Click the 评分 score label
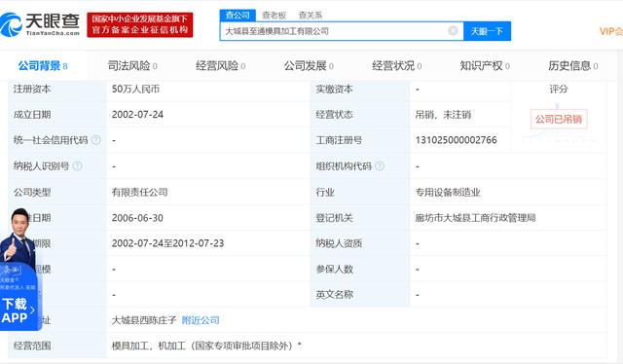623x364 pixels. coord(559,89)
